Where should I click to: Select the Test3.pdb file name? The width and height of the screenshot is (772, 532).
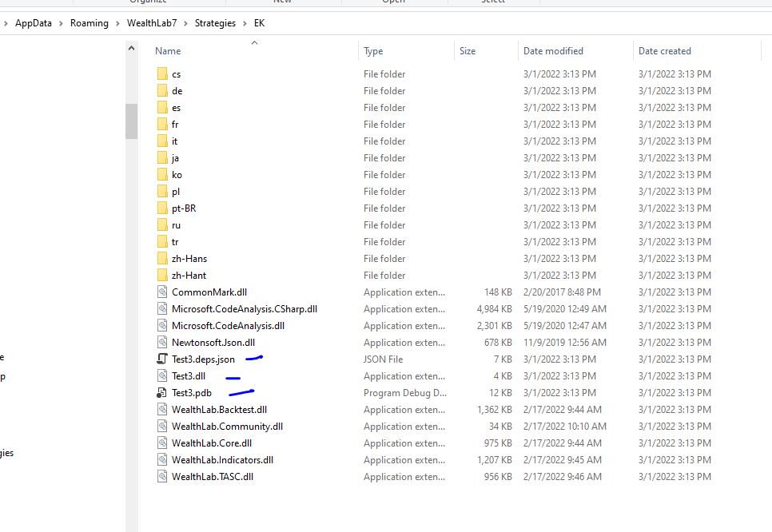coord(192,393)
